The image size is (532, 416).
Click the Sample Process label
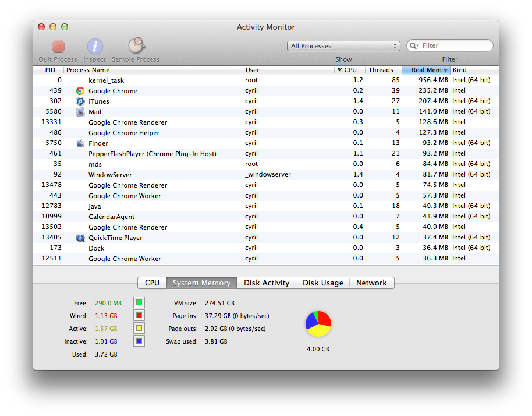pos(136,59)
